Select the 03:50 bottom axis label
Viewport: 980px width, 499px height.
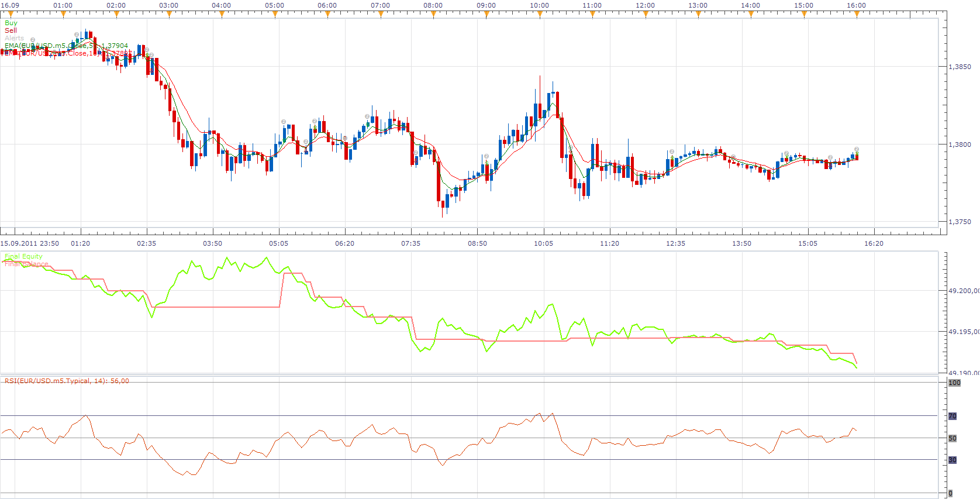point(213,243)
